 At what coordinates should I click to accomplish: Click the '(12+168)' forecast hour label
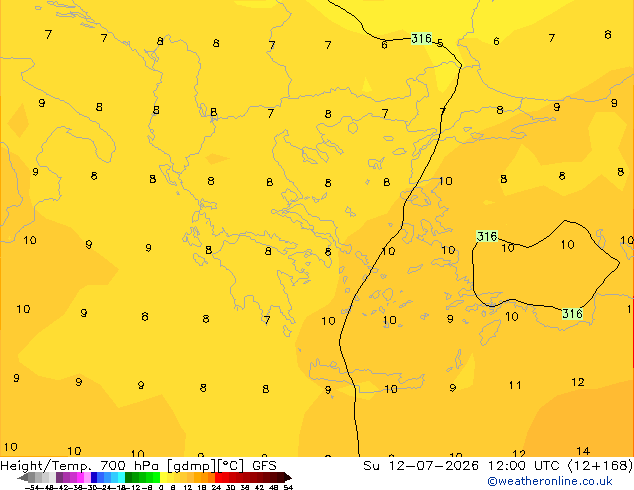(x=600, y=466)
